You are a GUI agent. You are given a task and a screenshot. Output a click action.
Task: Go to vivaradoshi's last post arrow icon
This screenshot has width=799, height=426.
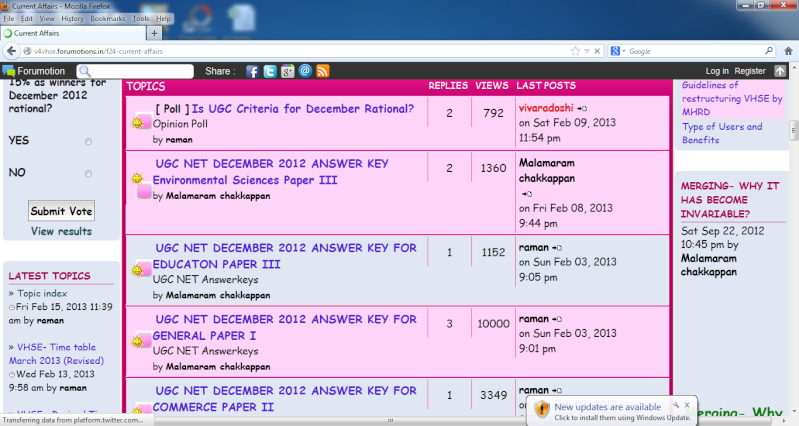582,109
